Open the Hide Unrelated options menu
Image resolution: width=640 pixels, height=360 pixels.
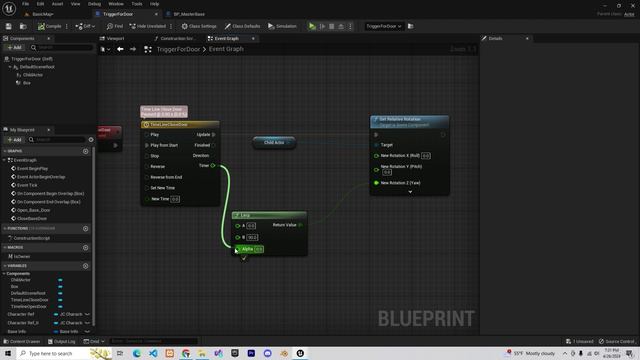(x=171, y=26)
